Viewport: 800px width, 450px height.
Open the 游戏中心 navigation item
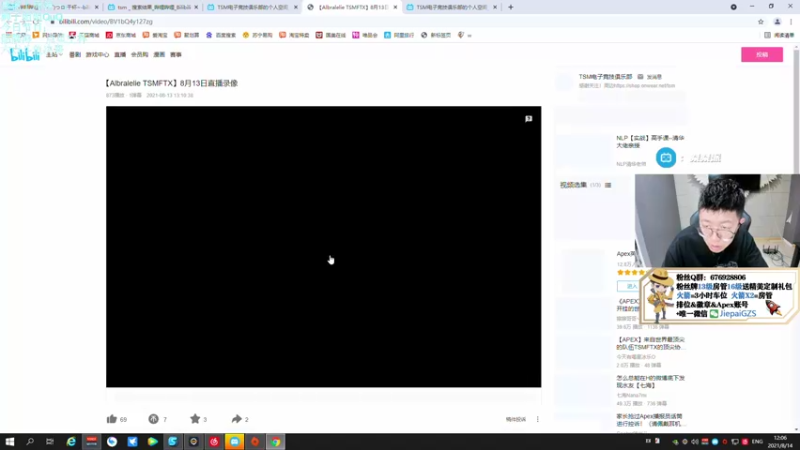[97, 55]
